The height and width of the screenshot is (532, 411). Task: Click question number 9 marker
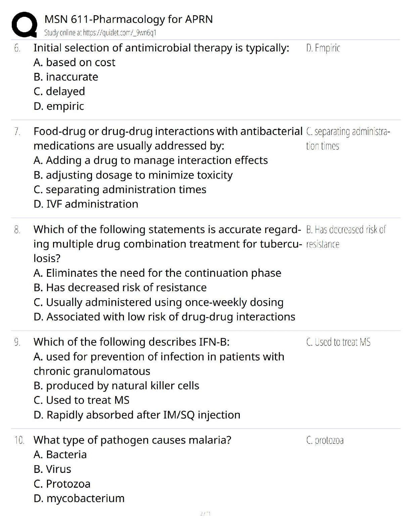click(x=17, y=342)
